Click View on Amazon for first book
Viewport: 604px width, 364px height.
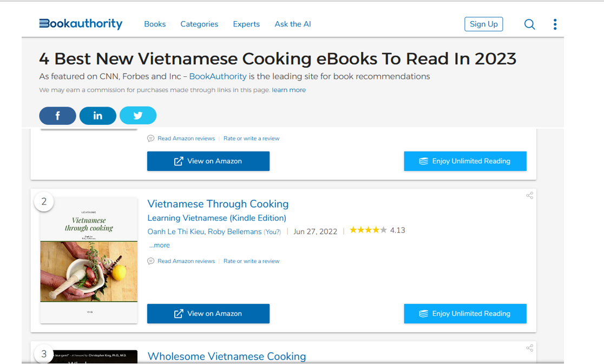(x=208, y=161)
